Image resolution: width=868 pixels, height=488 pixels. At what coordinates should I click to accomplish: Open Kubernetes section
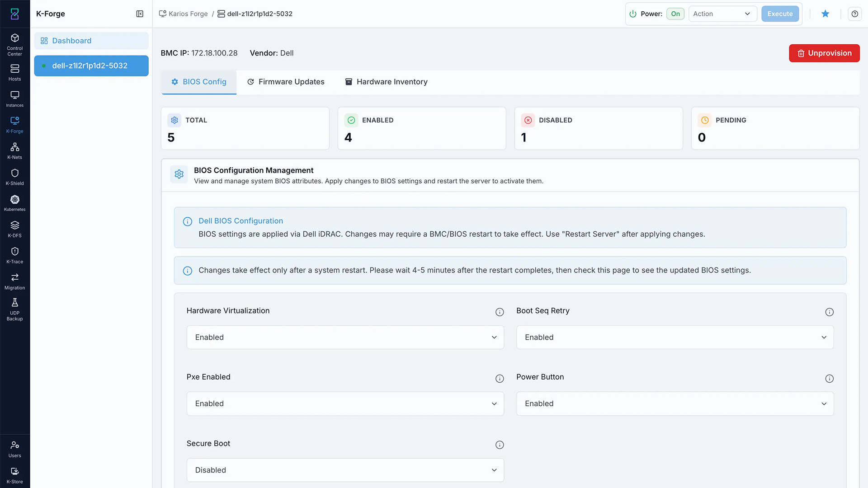(x=15, y=203)
